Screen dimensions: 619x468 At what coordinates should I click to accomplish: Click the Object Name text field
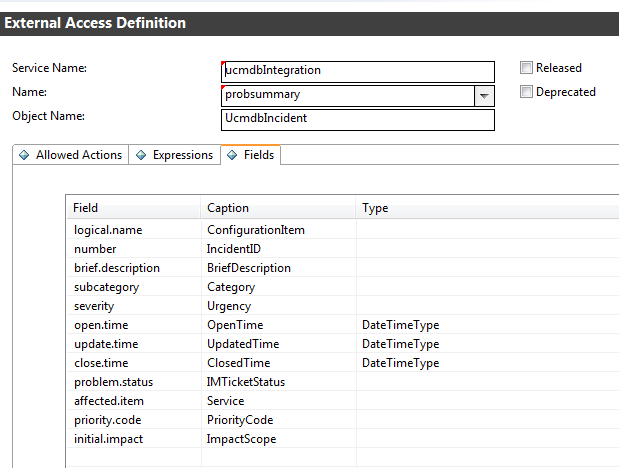(x=357, y=119)
